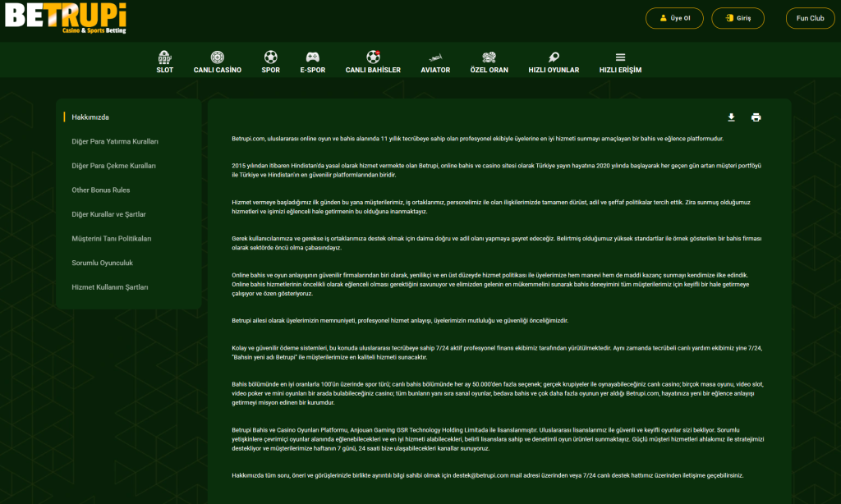Click the paragraph starting "Betrupi.com, uluslararası online oyun"
Viewport: 841px width, 504px height.
pos(477,139)
